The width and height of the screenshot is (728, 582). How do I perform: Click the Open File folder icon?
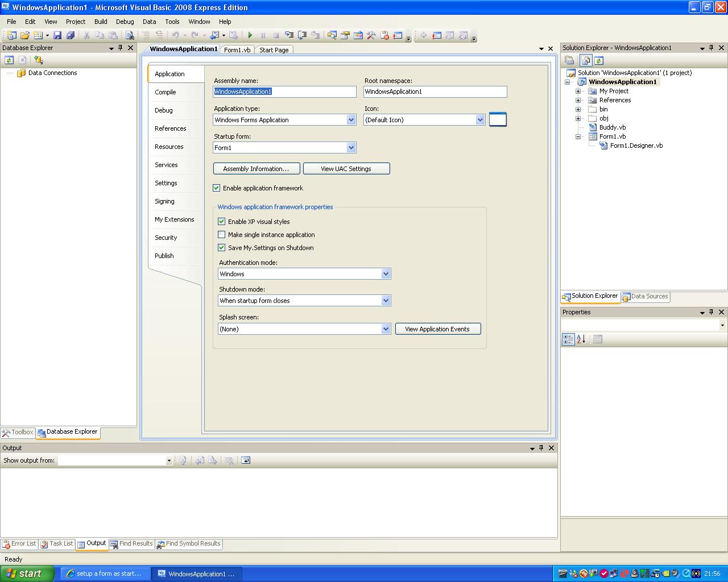[25, 35]
